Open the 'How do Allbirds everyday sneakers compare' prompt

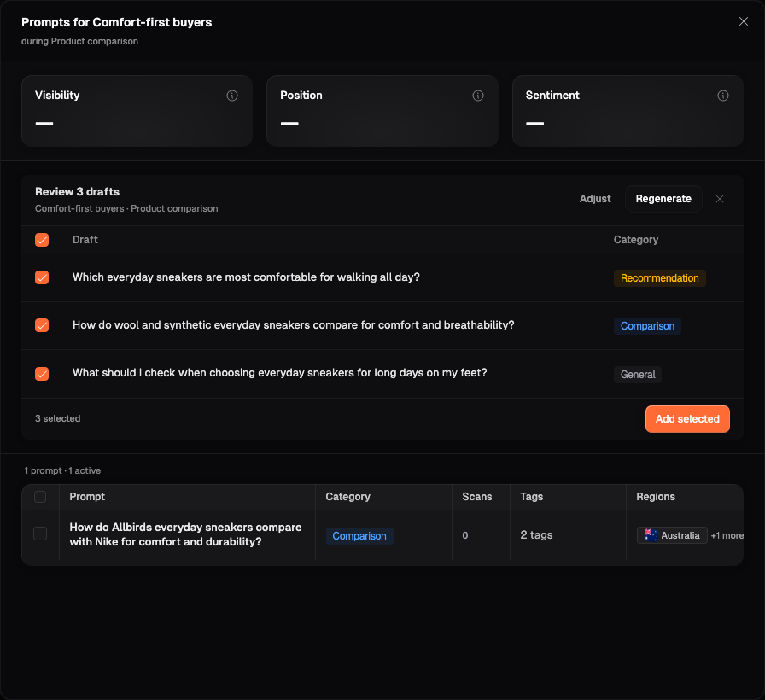185,534
